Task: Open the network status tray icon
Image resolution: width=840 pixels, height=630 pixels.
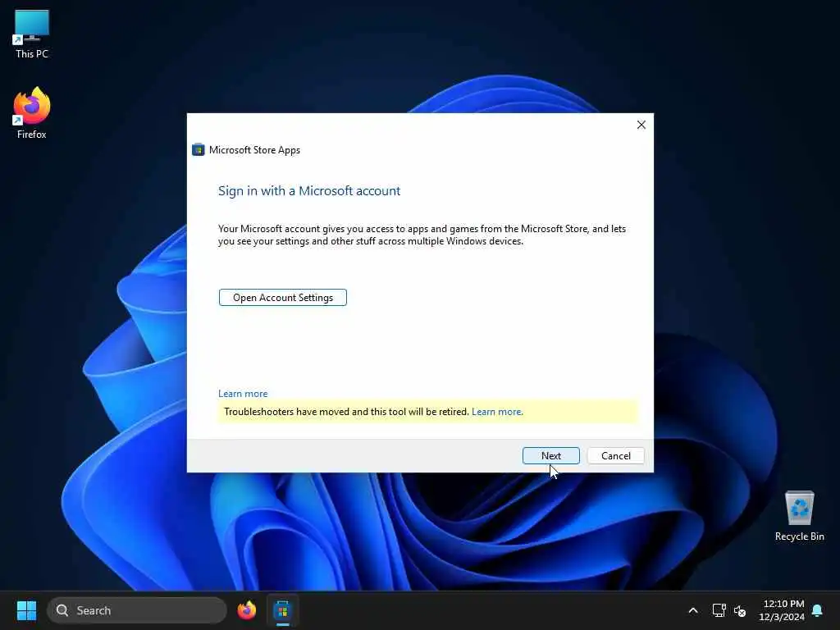Action: pyautogui.click(x=719, y=610)
